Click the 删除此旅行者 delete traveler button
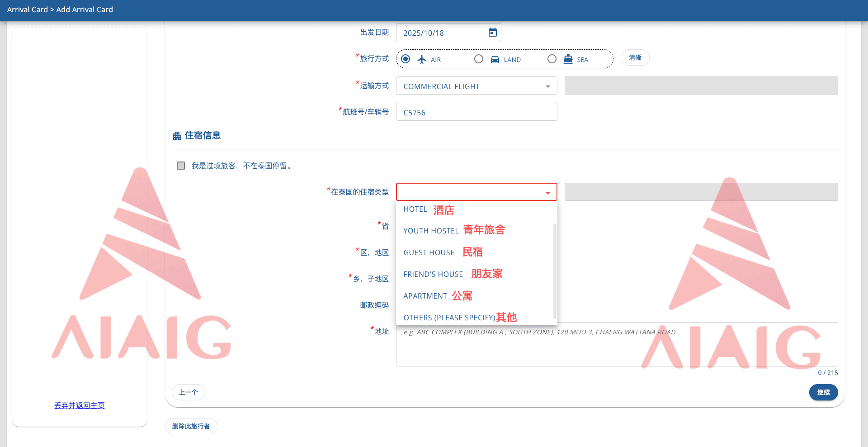Image resolution: width=868 pixels, height=447 pixels. [191, 426]
